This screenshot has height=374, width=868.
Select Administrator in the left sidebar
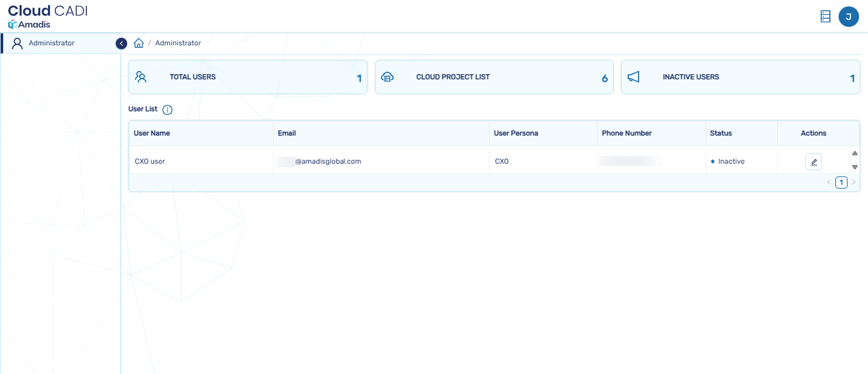tap(51, 43)
